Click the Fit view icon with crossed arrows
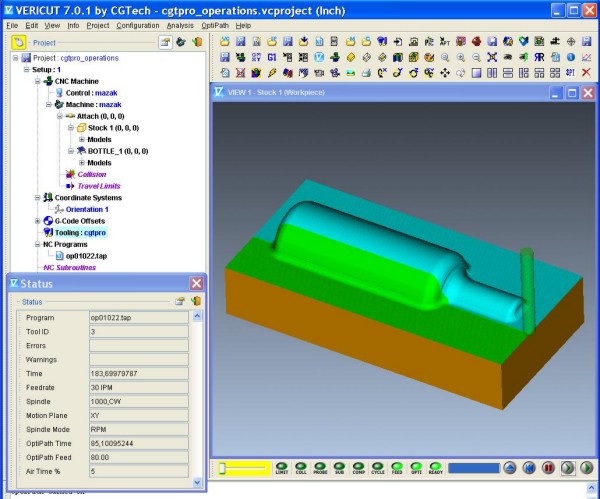The image size is (600, 499). (x=492, y=57)
